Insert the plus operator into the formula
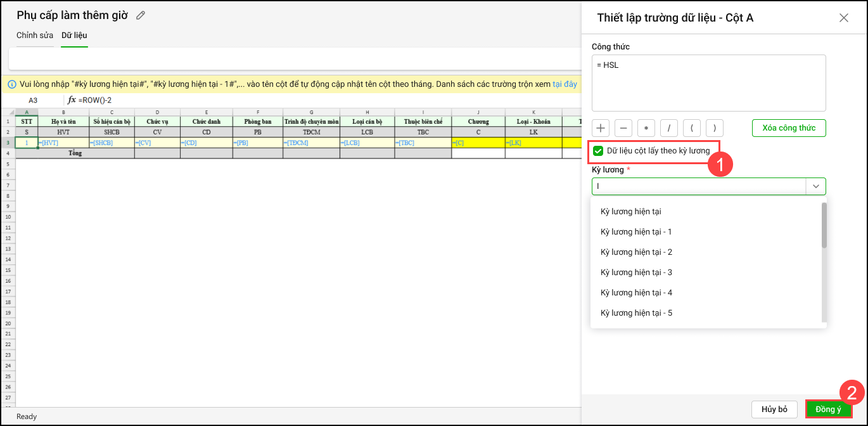868x426 pixels. pyautogui.click(x=601, y=127)
